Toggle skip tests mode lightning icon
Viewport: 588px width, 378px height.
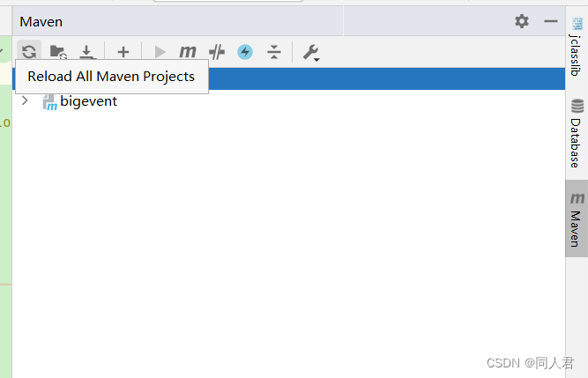pyautogui.click(x=245, y=52)
